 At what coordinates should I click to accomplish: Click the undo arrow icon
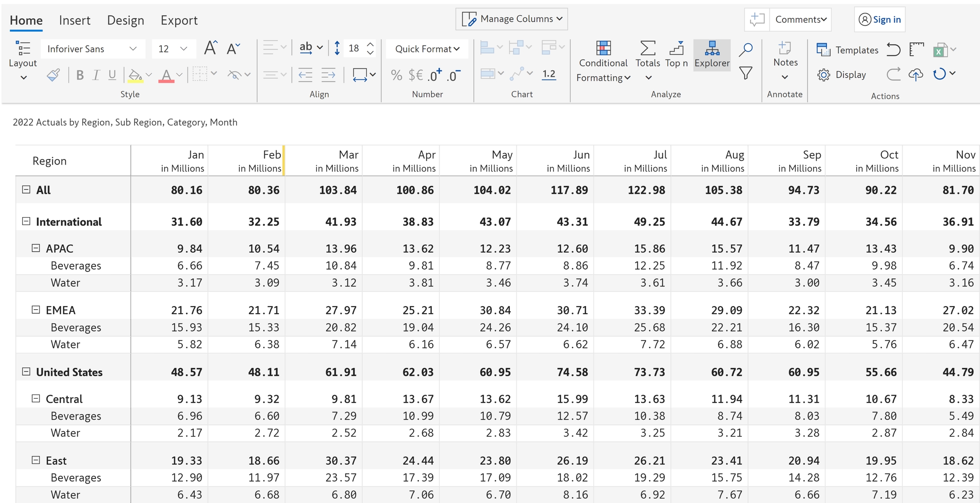tap(893, 50)
